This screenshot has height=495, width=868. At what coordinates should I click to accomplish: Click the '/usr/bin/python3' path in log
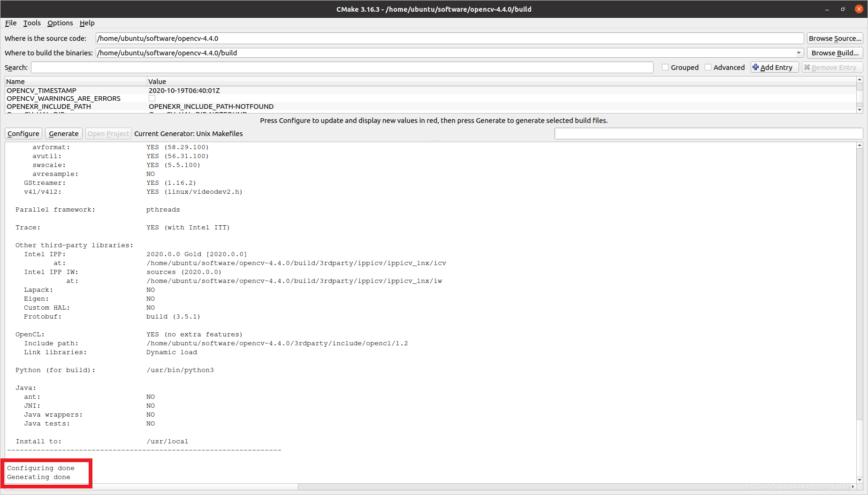[180, 370]
